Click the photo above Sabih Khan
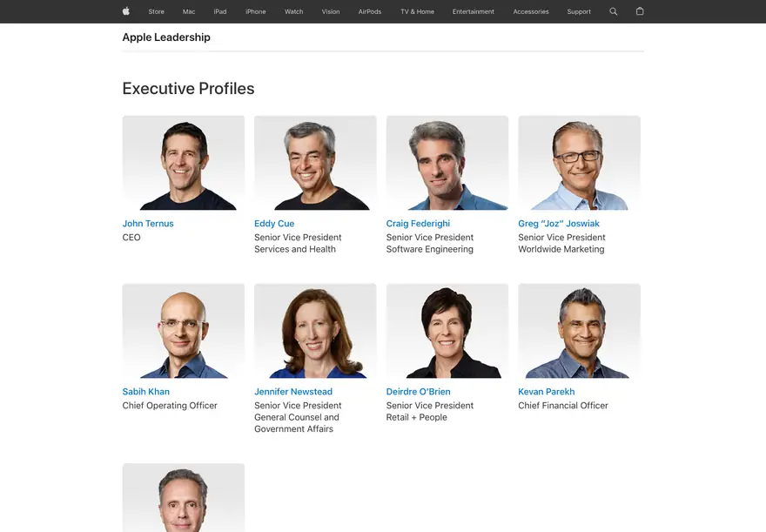Image resolution: width=766 pixels, height=532 pixels. tap(183, 331)
